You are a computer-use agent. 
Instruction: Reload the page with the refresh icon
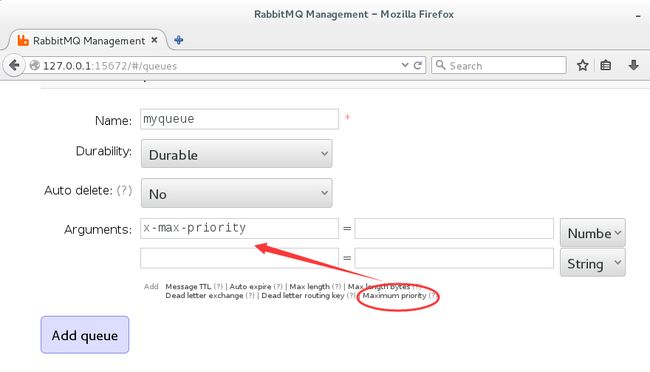coord(418,66)
